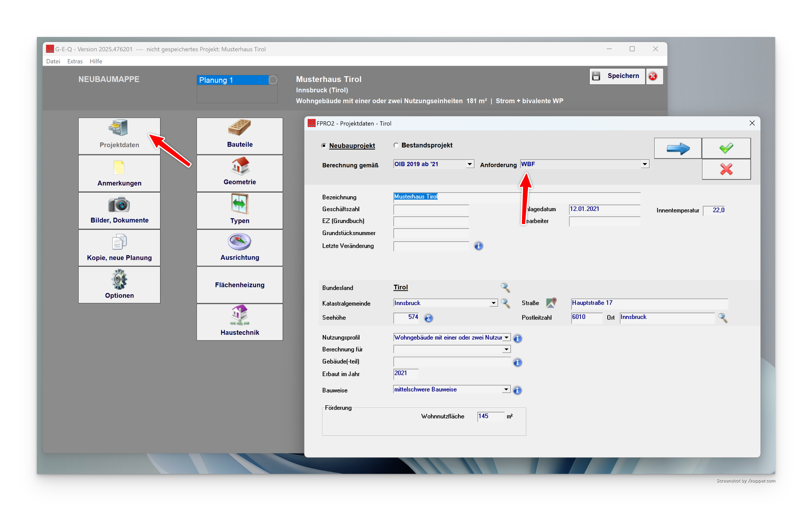Screen dimensions: 812x520
Task: Open the Ausrichtung compass button
Action: [x=240, y=248]
